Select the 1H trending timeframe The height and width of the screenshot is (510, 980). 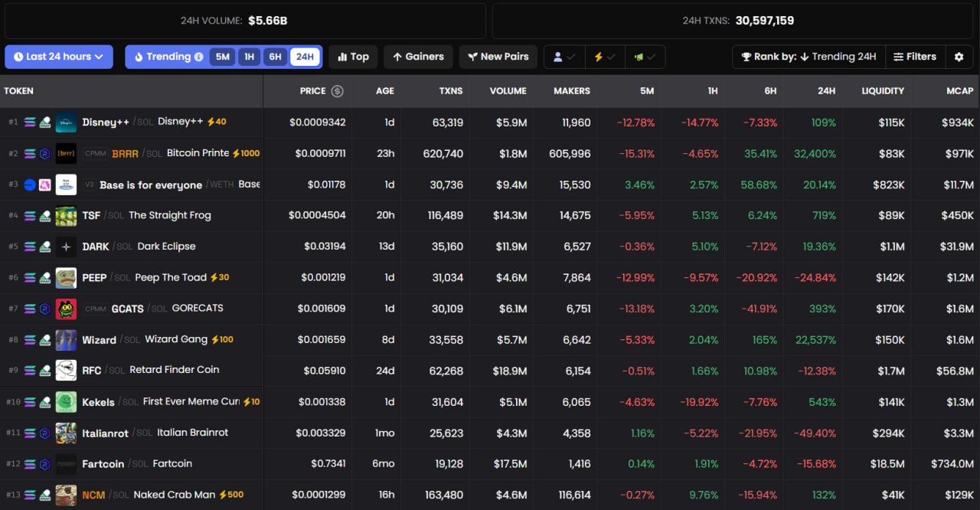tap(249, 57)
